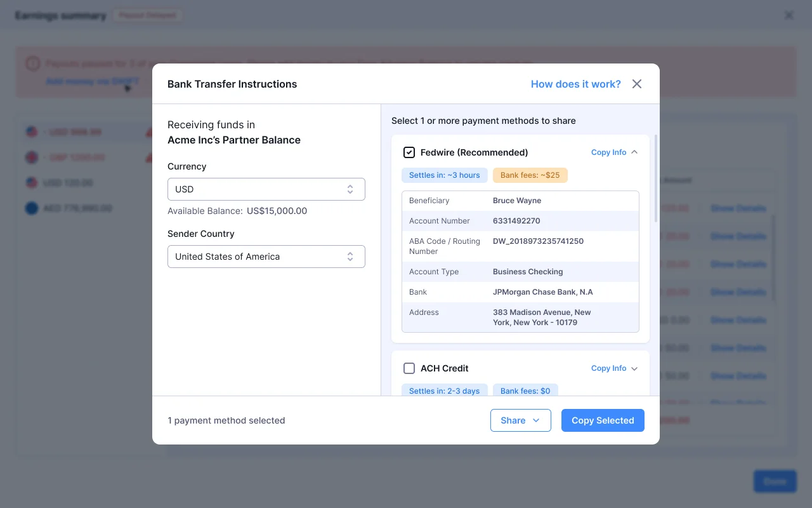Collapse Fedwire details using its chevron
Image resolution: width=812 pixels, height=508 pixels.
(x=634, y=152)
